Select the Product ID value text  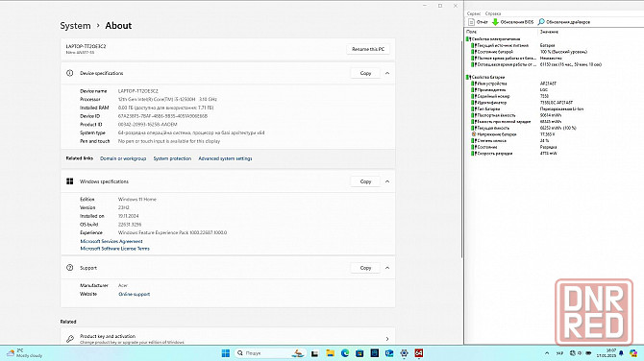[147, 124]
